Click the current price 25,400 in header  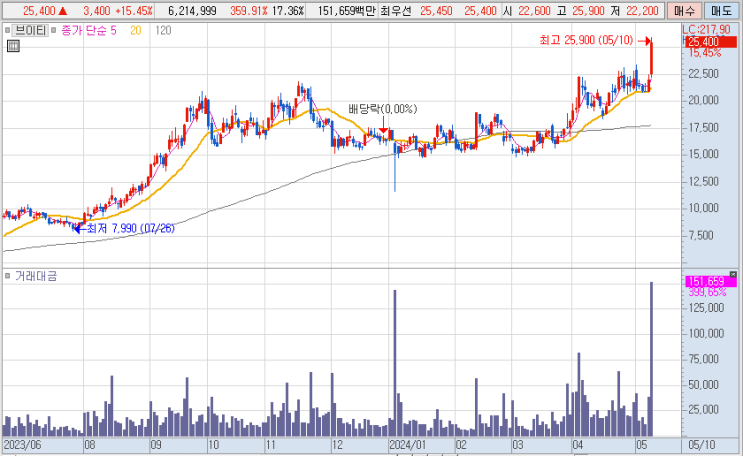point(39,10)
